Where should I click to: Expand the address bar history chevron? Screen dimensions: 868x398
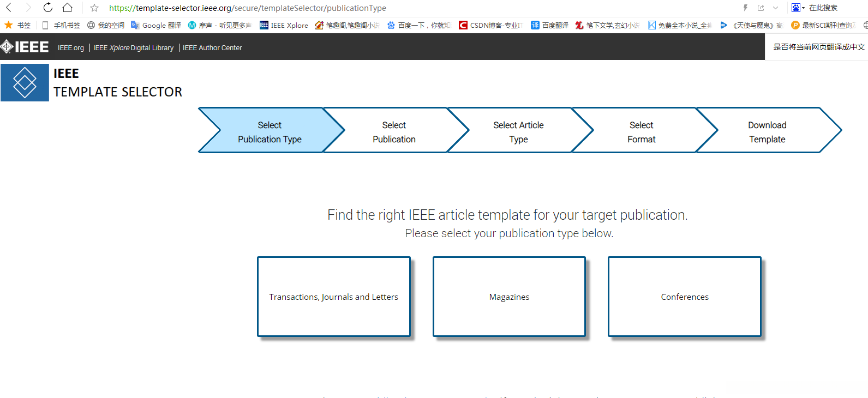coord(775,8)
